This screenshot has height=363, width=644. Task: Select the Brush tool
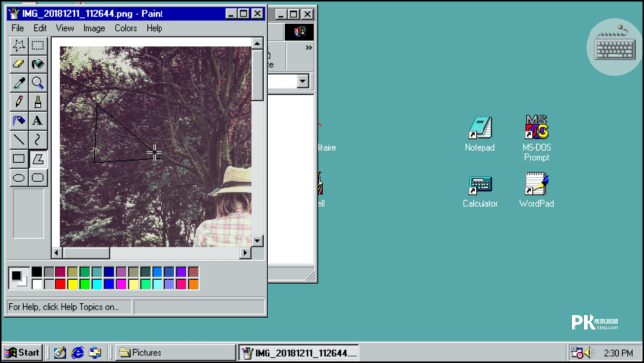tap(38, 101)
